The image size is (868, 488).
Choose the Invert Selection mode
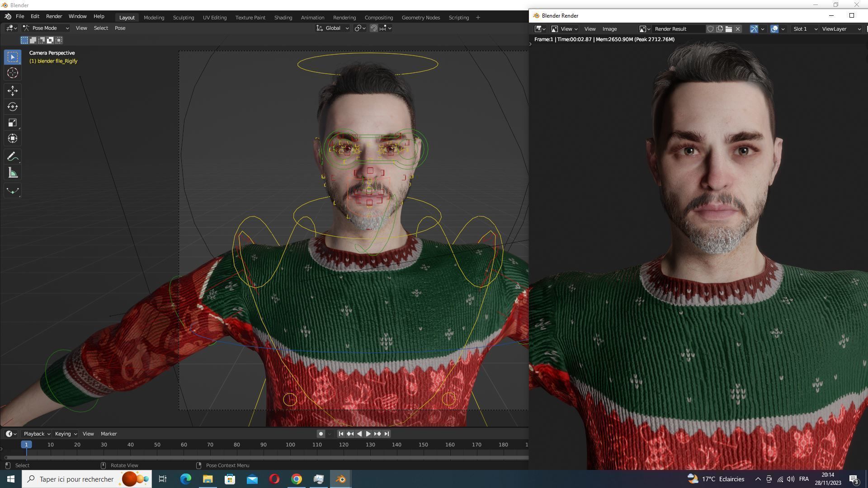coord(50,40)
